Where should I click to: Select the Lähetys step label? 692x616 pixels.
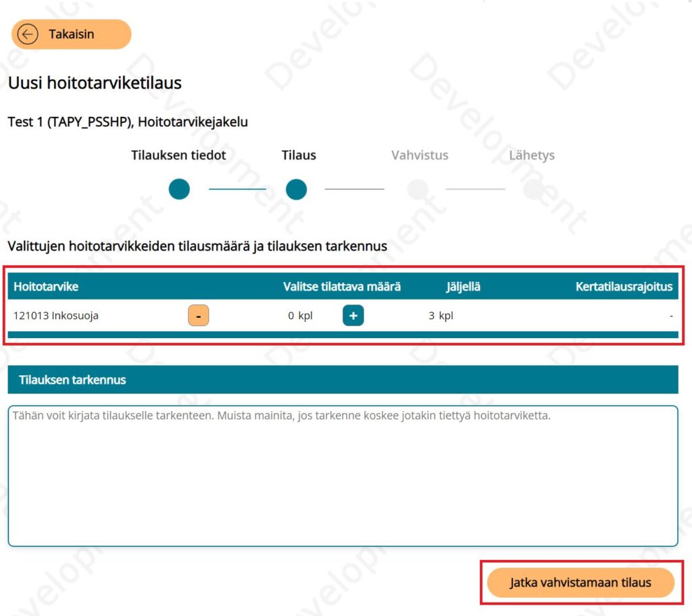532,156
